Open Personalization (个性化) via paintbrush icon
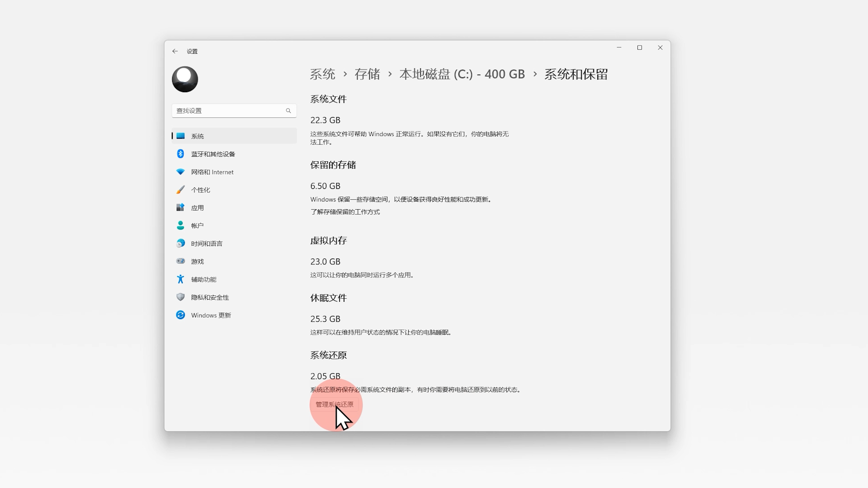The image size is (868, 488). (180, 190)
